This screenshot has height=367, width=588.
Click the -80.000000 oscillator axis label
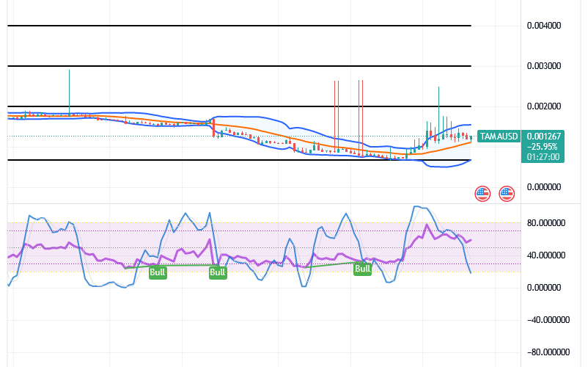548,352
